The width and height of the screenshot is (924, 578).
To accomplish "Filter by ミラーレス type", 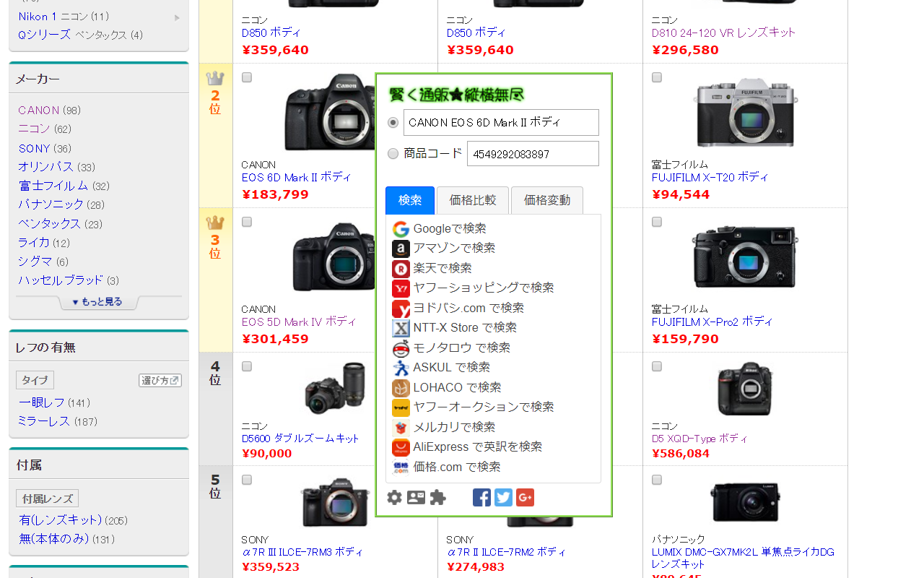I will [44, 421].
